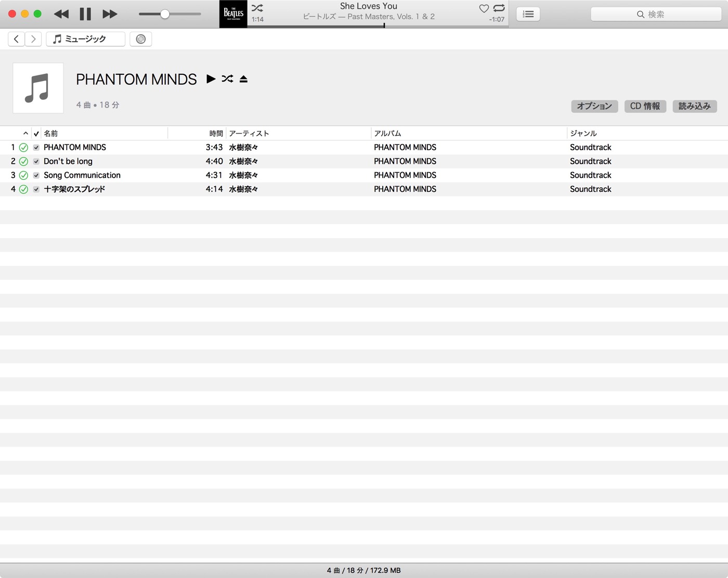Click green import status icon for track 3
The image size is (728, 578).
tap(23, 176)
